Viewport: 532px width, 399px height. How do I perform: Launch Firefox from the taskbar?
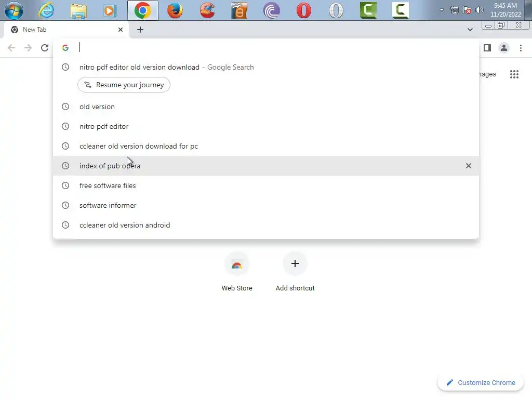tap(175, 10)
